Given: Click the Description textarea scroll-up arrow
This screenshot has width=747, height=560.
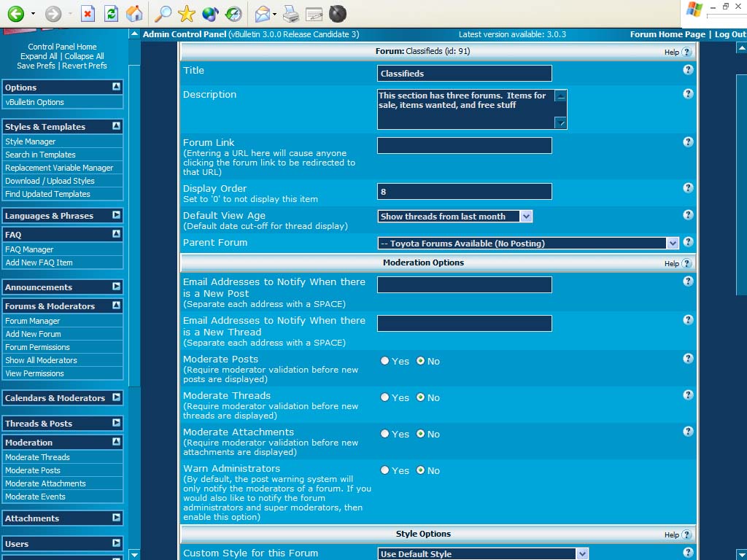Looking at the screenshot, I should click(x=561, y=96).
